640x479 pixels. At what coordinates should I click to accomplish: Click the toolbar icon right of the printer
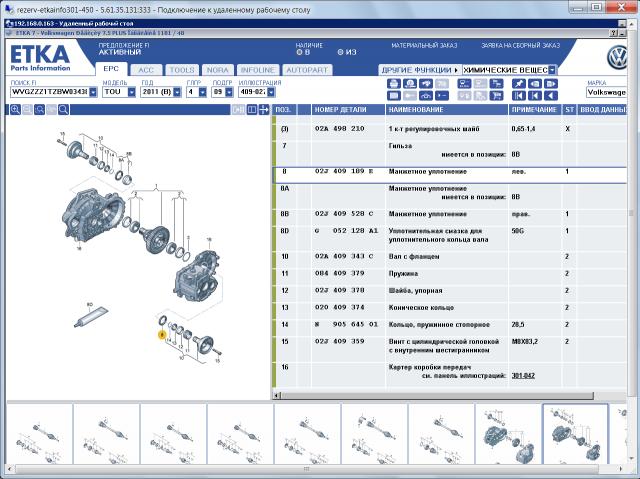[409, 84]
